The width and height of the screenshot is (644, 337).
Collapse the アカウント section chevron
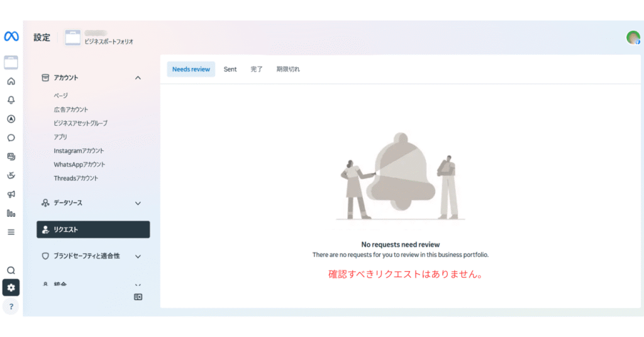[138, 77]
